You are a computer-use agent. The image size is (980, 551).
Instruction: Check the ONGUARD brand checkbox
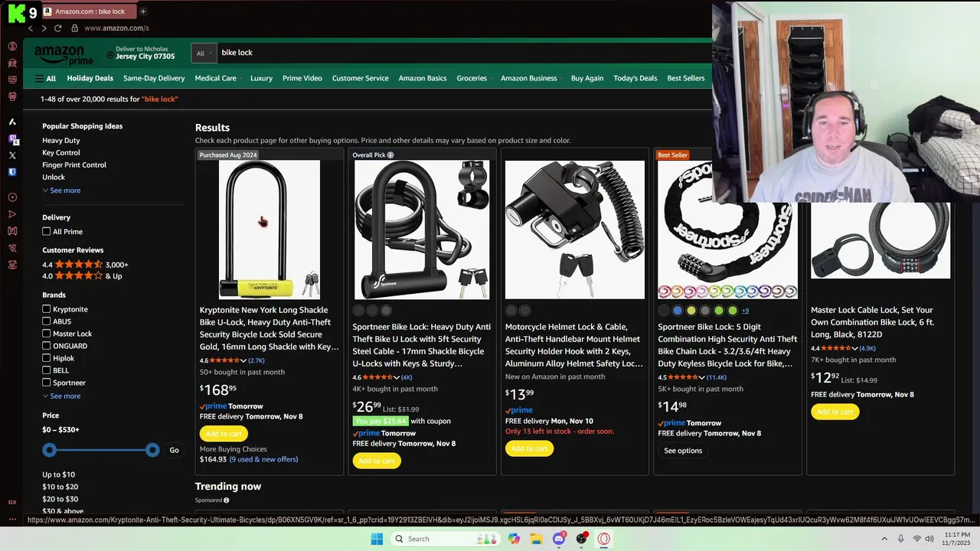pyautogui.click(x=47, y=346)
